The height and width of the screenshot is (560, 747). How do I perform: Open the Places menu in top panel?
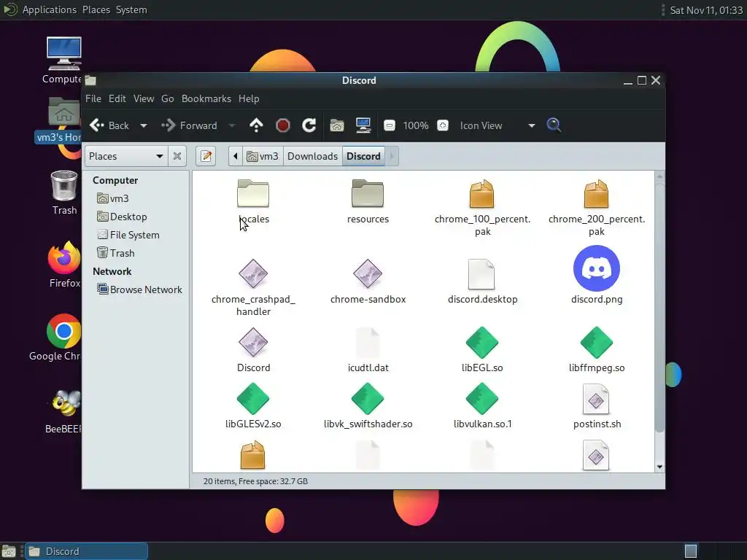click(96, 9)
